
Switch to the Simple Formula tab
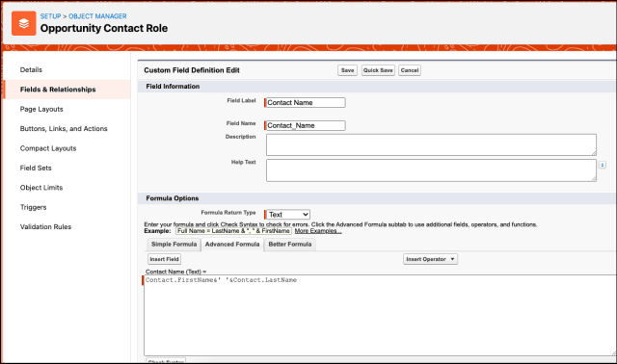[x=174, y=244]
